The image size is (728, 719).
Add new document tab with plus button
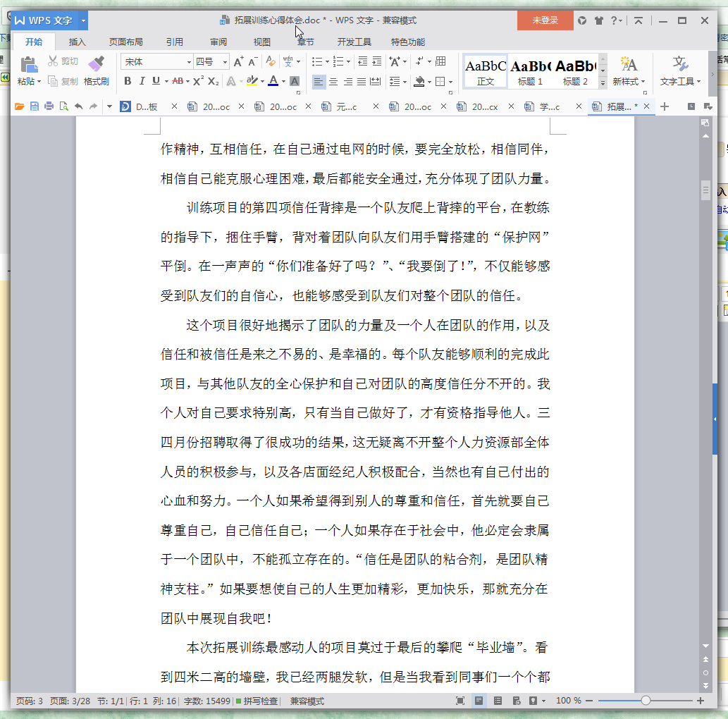tap(665, 106)
